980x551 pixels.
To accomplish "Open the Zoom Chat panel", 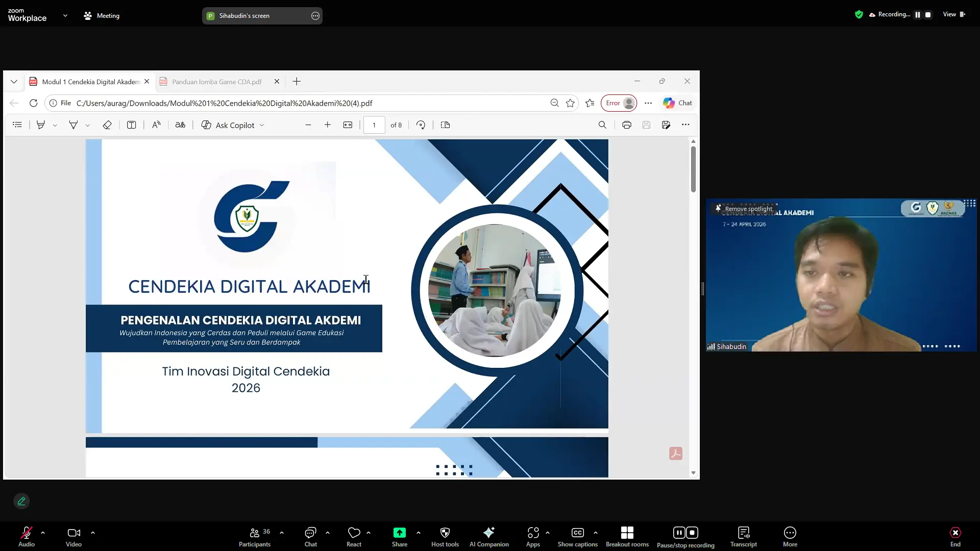I will tap(310, 537).
